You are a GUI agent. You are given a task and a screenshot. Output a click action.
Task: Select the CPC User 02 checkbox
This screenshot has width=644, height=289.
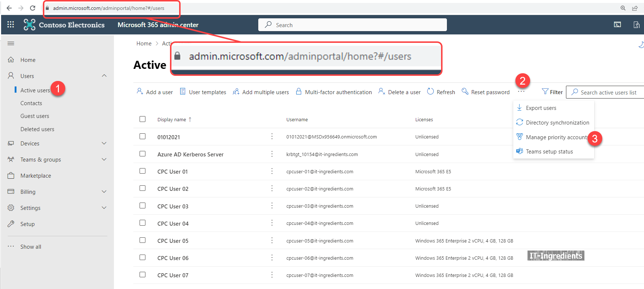point(143,188)
